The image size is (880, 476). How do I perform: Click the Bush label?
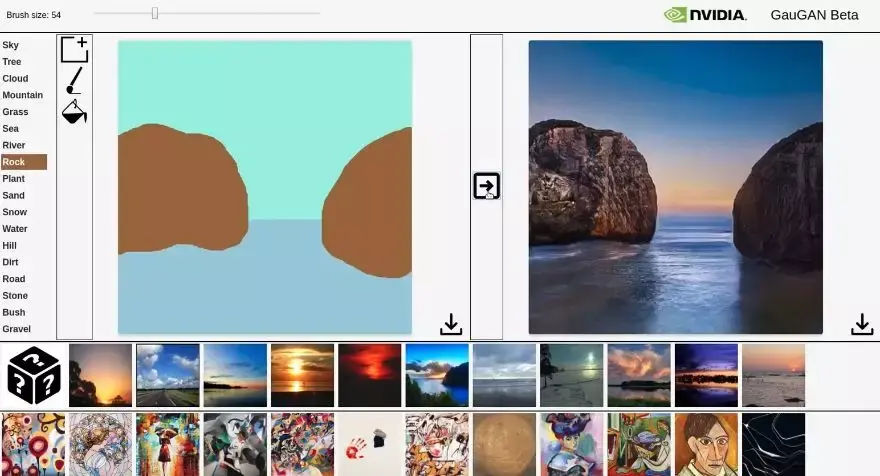[14, 312]
